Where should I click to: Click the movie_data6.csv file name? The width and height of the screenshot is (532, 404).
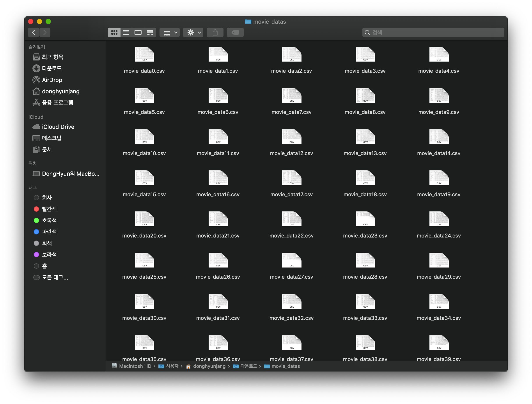click(218, 112)
